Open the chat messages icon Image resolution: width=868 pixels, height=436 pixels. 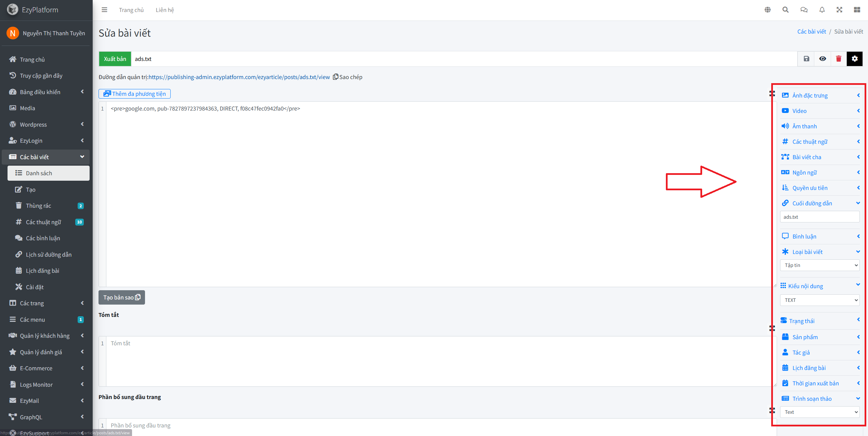pos(804,10)
